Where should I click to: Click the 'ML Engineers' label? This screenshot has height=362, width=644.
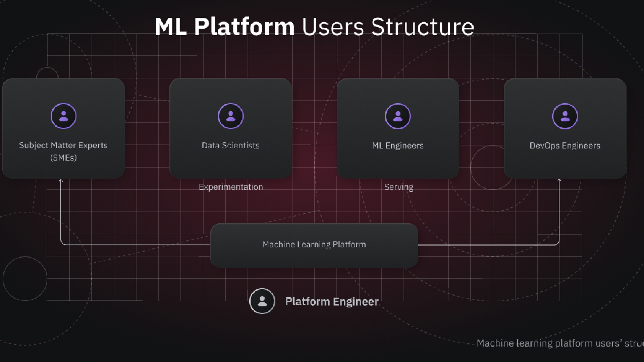pyautogui.click(x=398, y=145)
